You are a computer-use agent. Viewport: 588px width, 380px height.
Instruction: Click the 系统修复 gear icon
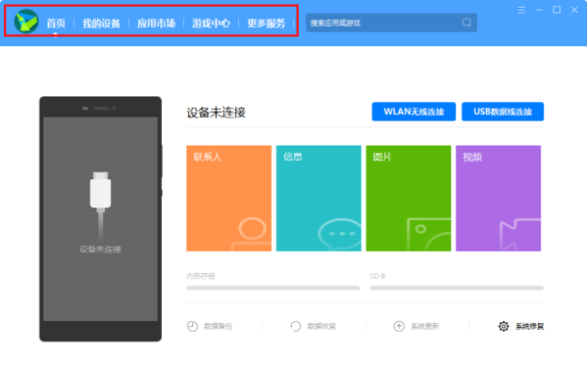point(503,326)
